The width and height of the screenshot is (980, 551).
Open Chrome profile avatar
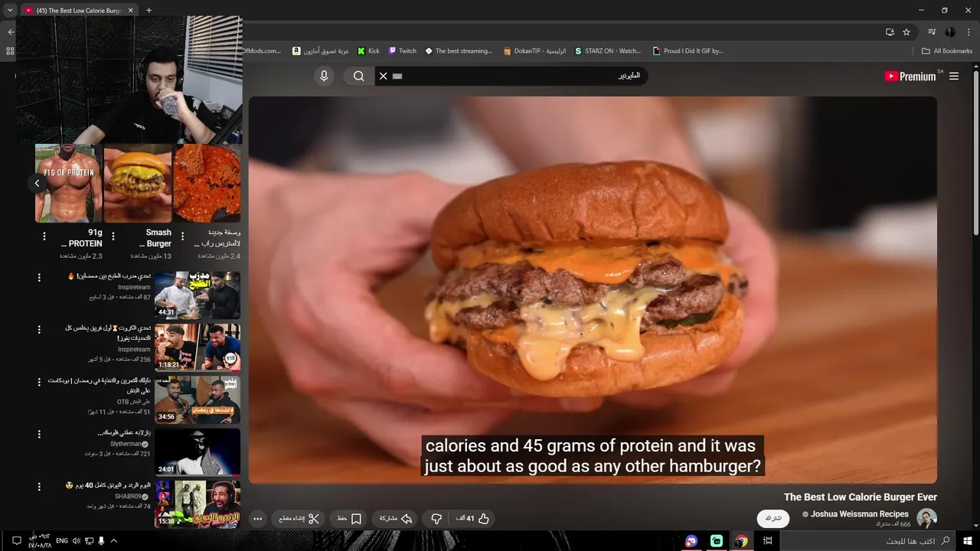[x=950, y=32]
